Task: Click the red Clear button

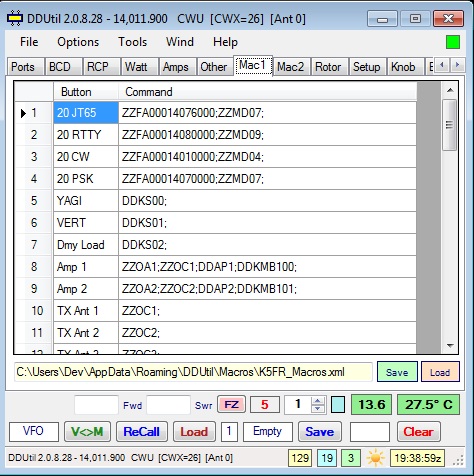Action: pyautogui.click(x=418, y=432)
